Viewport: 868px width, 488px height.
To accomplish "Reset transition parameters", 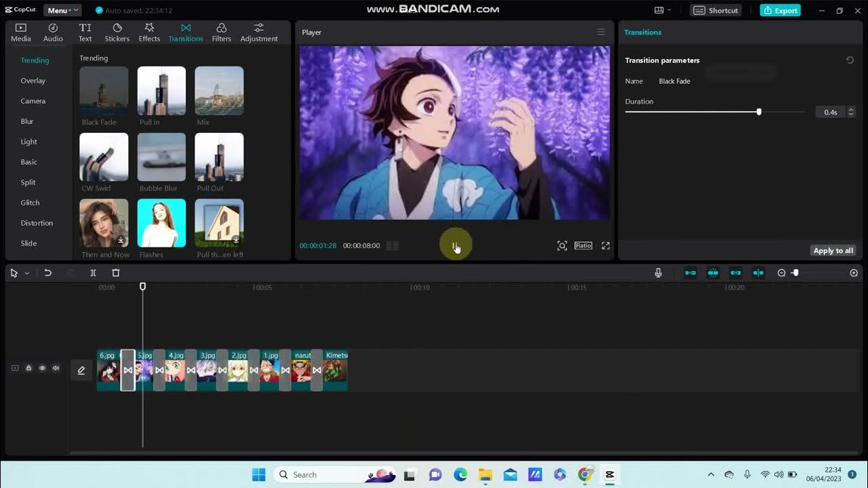I will coord(850,60).
